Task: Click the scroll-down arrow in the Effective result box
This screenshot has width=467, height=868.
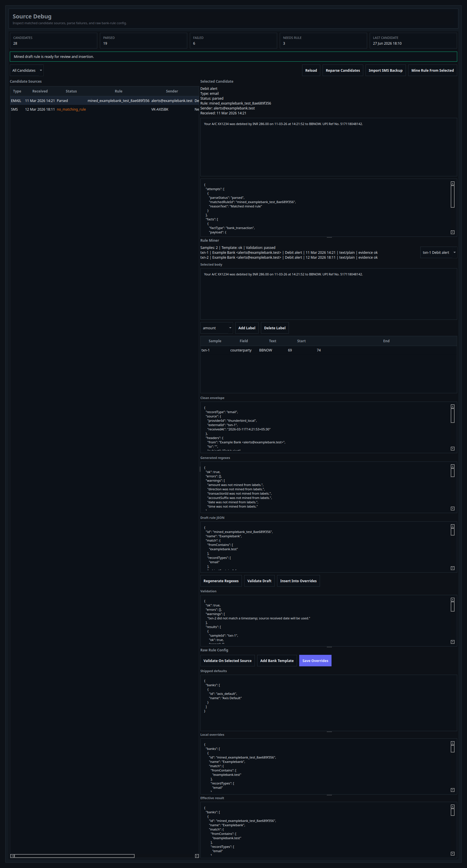Action: coord(453,854)
